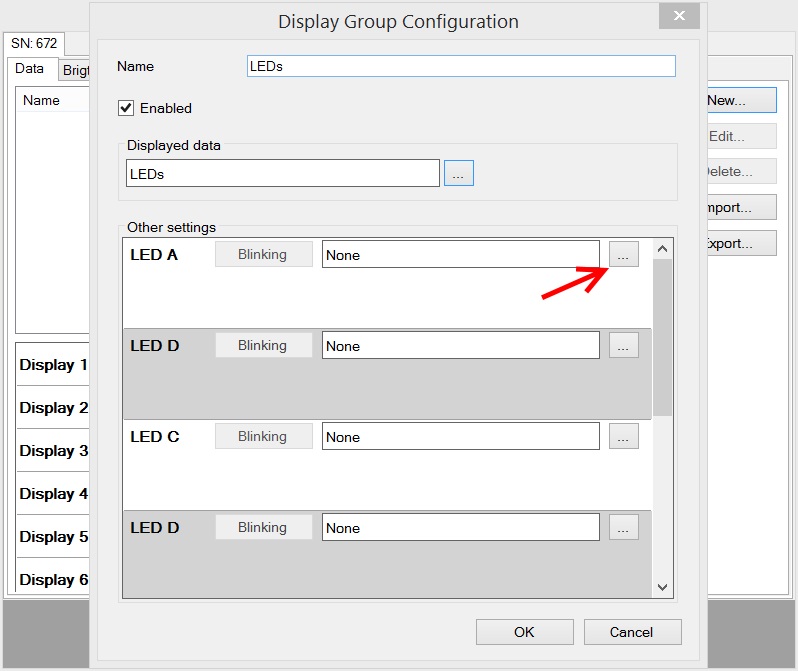798x671 pixels.
Task: Open browse button for LED D below LED A
Action: 623,346
